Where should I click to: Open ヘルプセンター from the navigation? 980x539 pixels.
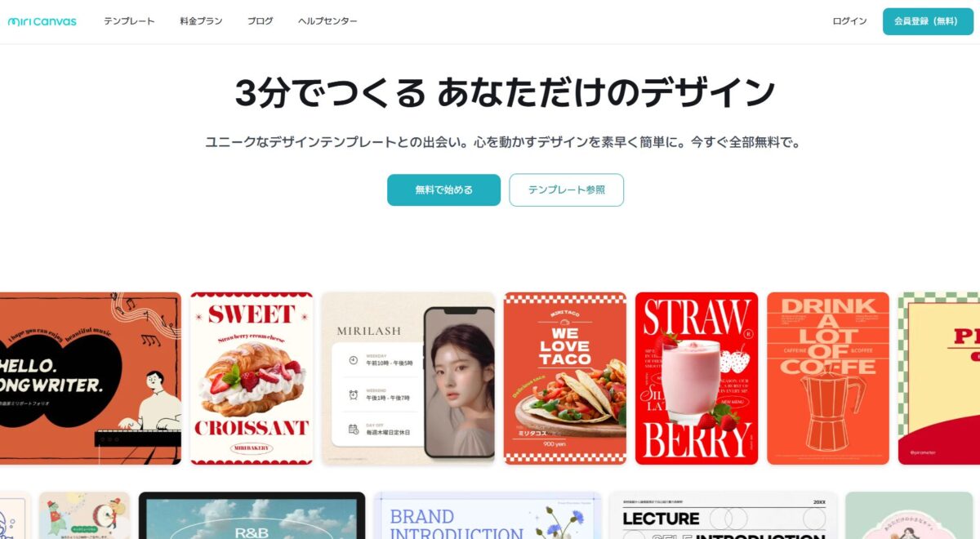point(327,21)
